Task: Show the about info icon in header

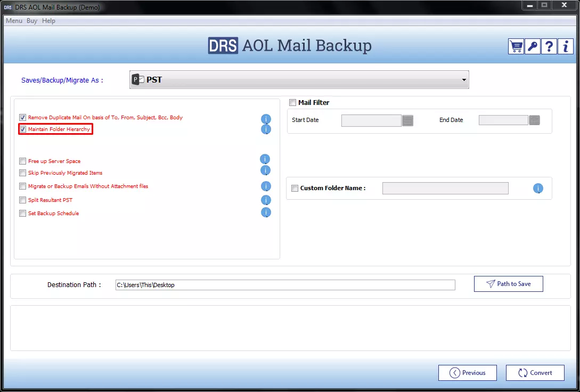Action: [566, 46]
